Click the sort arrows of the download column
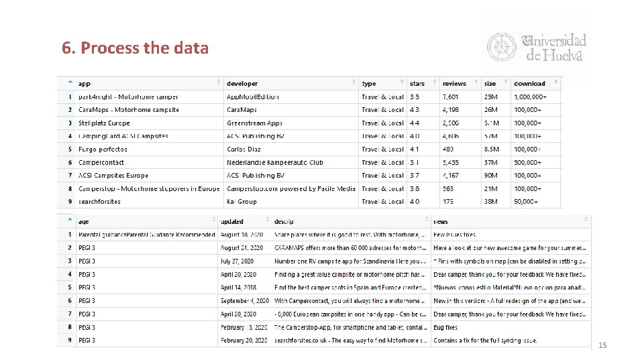The height and width of the screenshot is (362, 644). click(555, 82)
